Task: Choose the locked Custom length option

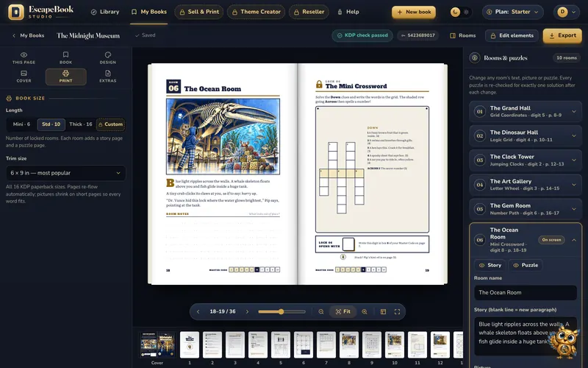Action: tap(111, 124)
